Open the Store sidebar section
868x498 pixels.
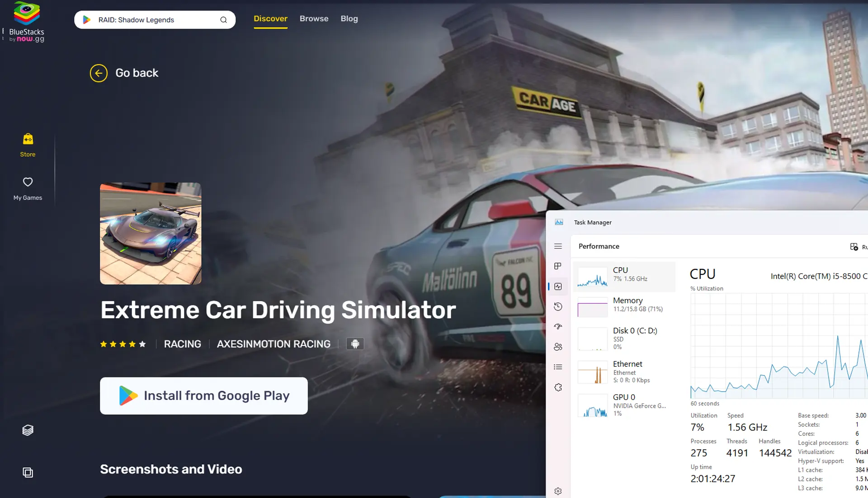pos(28,145)
